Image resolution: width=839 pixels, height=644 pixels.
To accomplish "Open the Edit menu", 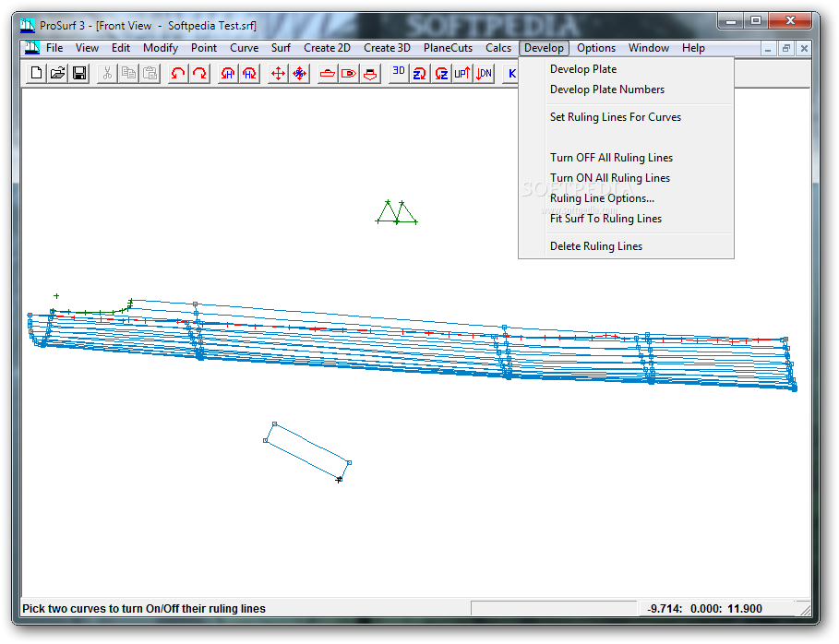I will 121,48.
